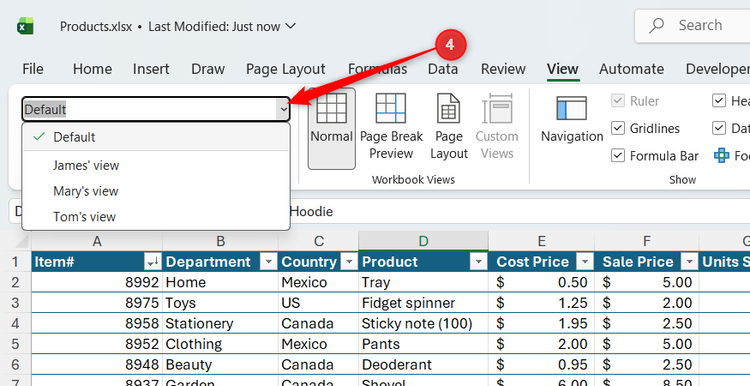Click cell containing 8948

click(97, 364)
